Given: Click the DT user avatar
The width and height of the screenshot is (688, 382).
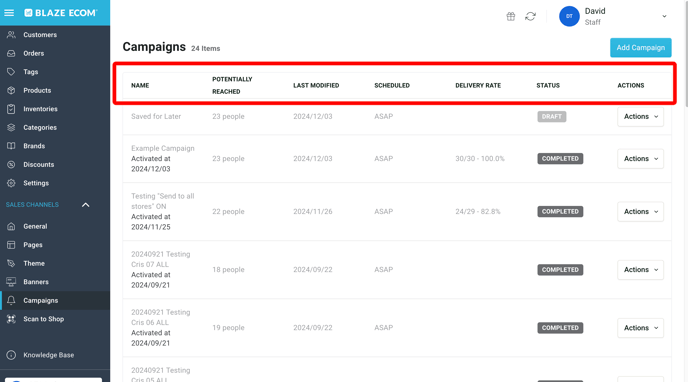Looking at the screenshot, I should (569, 16).
